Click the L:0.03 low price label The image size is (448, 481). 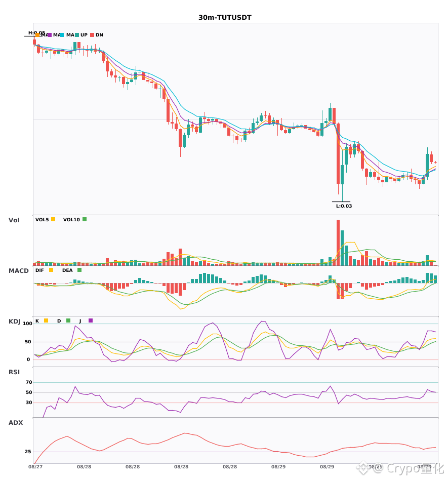[x=344, y=206]
